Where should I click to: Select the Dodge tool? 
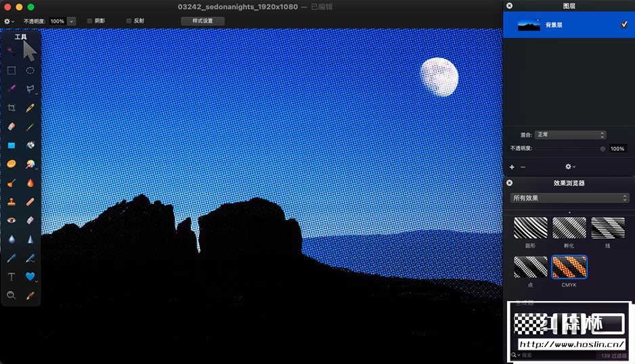point(12,183)
